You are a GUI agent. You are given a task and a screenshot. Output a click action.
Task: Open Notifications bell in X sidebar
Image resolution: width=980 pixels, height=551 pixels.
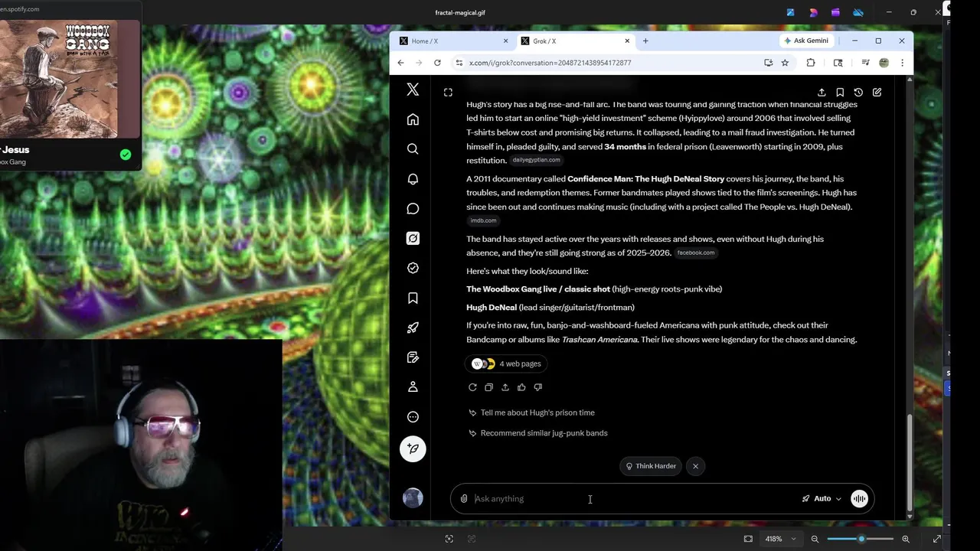click(413, 179)
